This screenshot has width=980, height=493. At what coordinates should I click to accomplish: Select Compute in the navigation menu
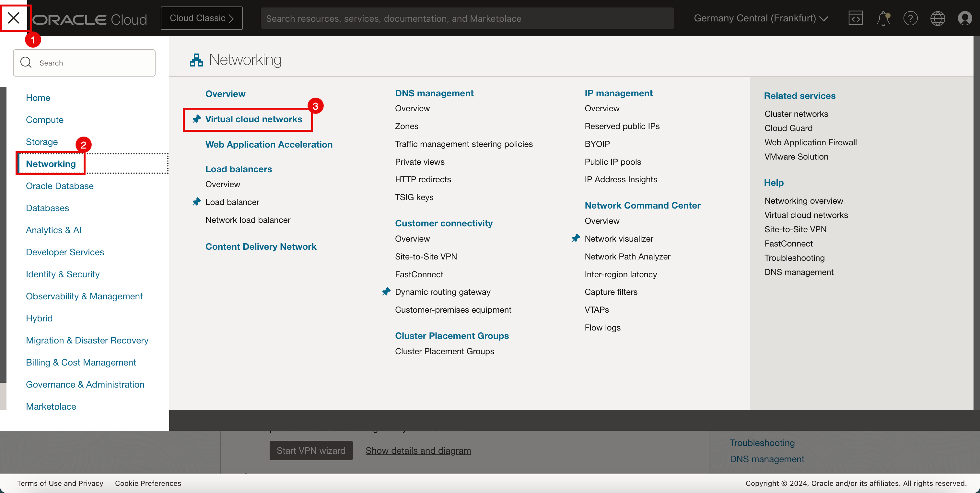click(x=44, y=120)
